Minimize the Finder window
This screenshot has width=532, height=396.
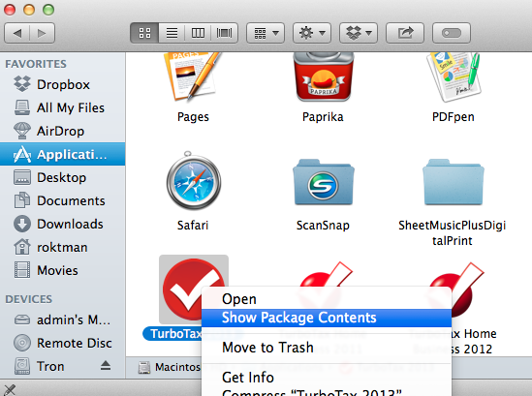(x=29, y=10)
